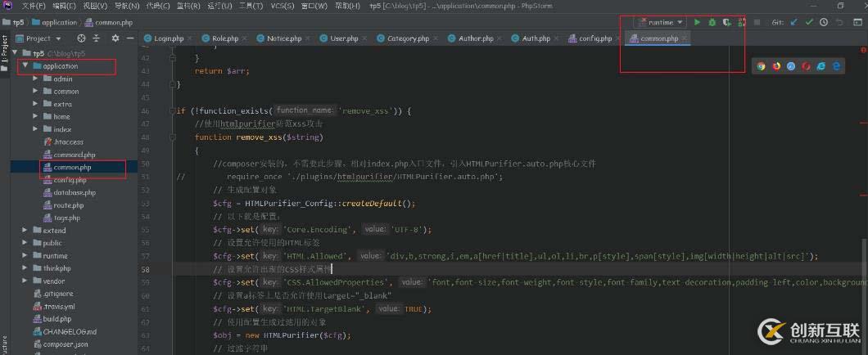
Task: Select .htaccess file in project tree
Action: click(x=69, y=142)
